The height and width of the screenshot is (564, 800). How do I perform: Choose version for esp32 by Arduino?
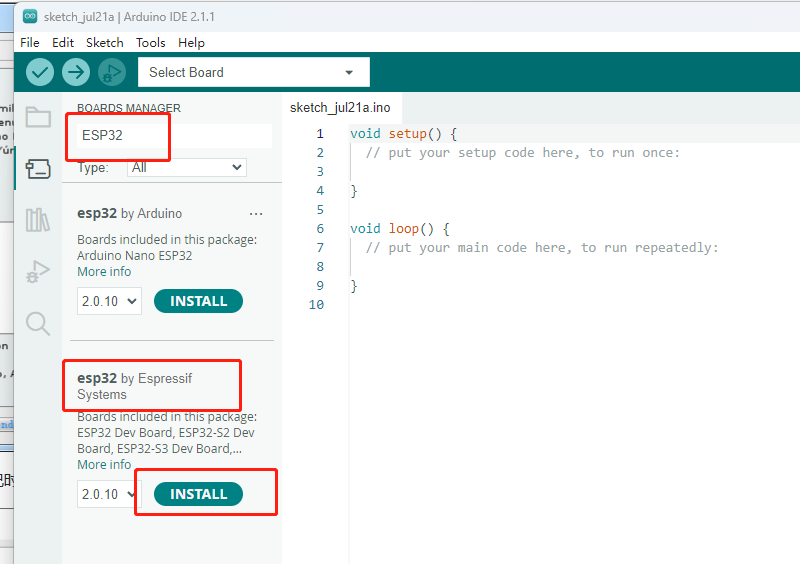pyautogui.click(x=109, y=301)
